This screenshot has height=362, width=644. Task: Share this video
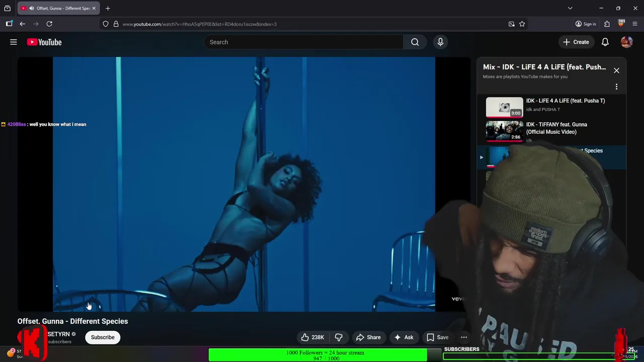tap(368, 337)
